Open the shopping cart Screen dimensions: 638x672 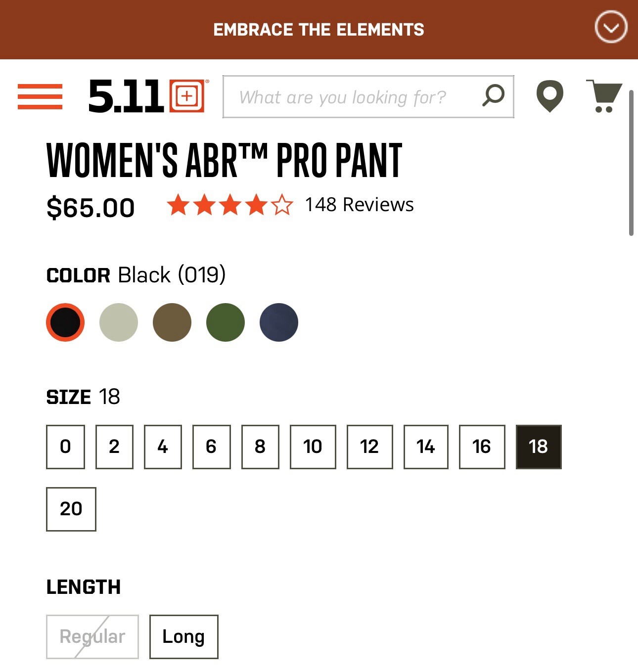tap(604, 96)
